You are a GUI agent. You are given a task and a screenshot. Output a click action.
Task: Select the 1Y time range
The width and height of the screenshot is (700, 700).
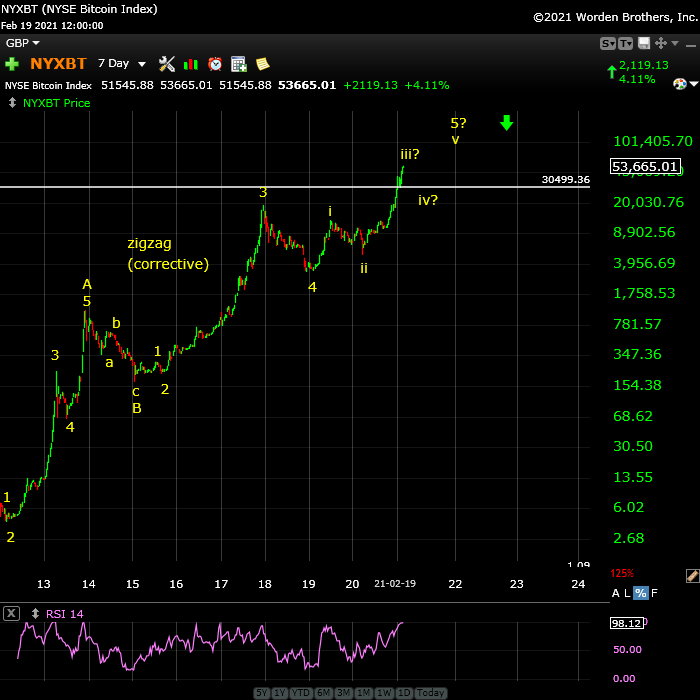[x=279, y=692]
